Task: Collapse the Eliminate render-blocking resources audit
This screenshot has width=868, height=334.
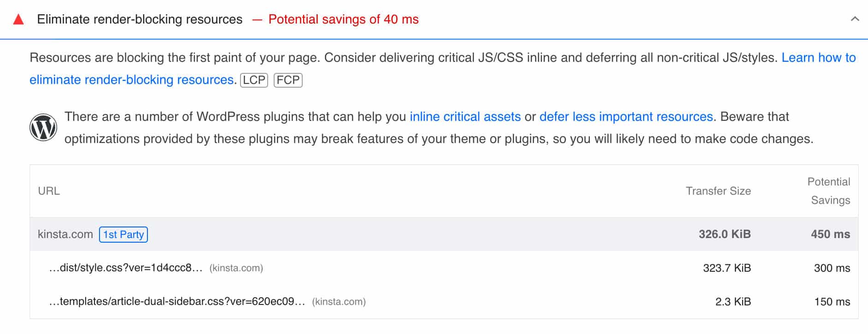Action: point(856,19)
